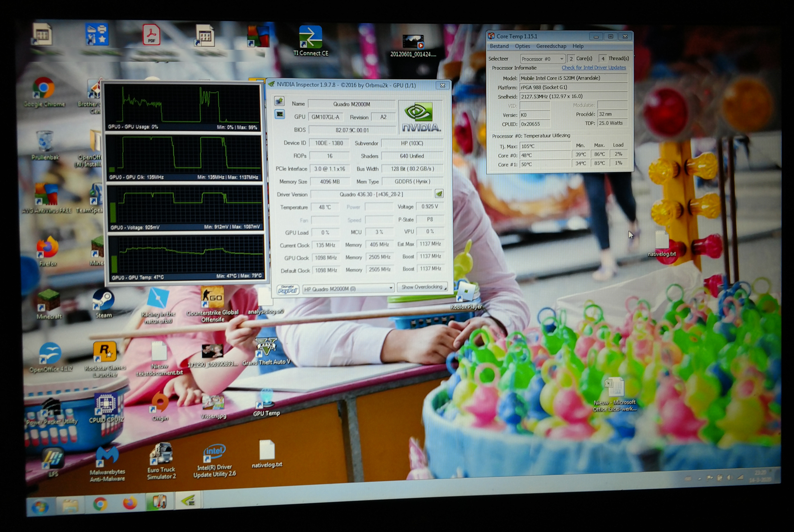Open Nieuw tekstdocument.txt file
794x532 pixels.
[159, 358]
